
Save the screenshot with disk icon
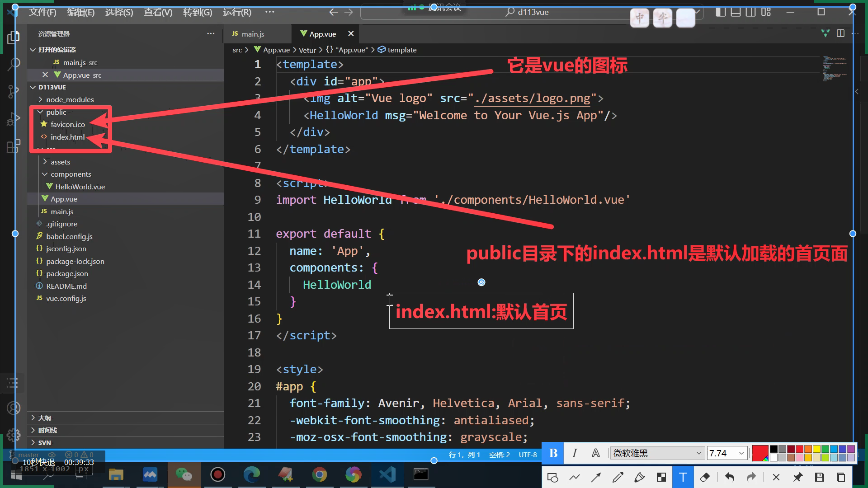coord(819,477)
